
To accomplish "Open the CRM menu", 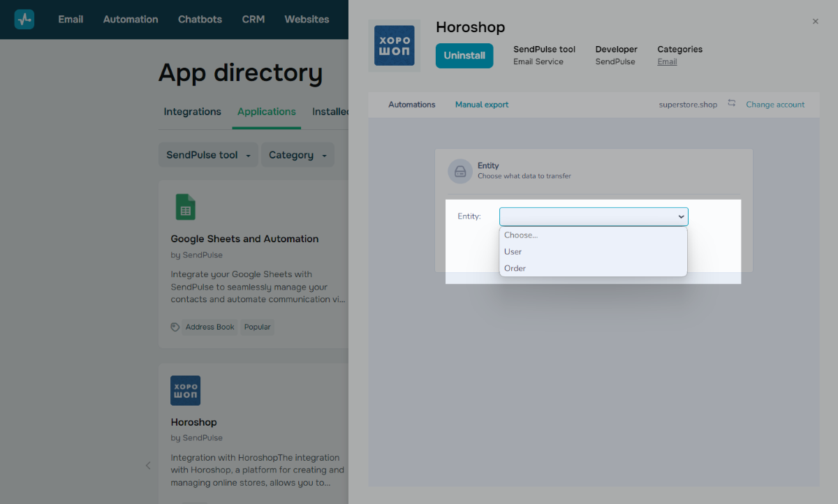I will point(253,20).
